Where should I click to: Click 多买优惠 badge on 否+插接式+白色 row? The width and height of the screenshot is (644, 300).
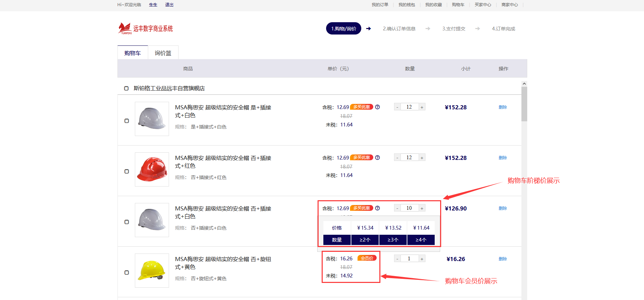coord(362,208)
